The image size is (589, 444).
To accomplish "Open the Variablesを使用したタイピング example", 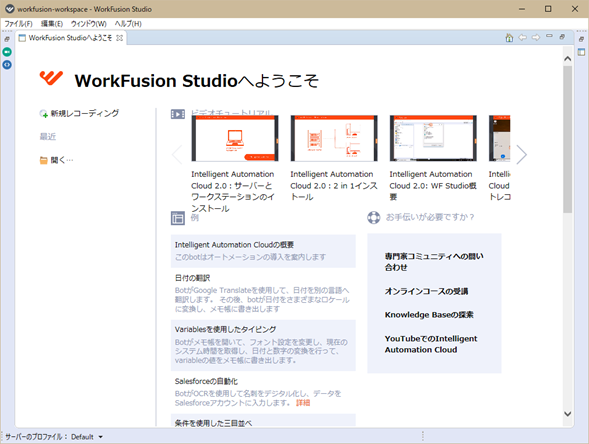I will 263,346.
